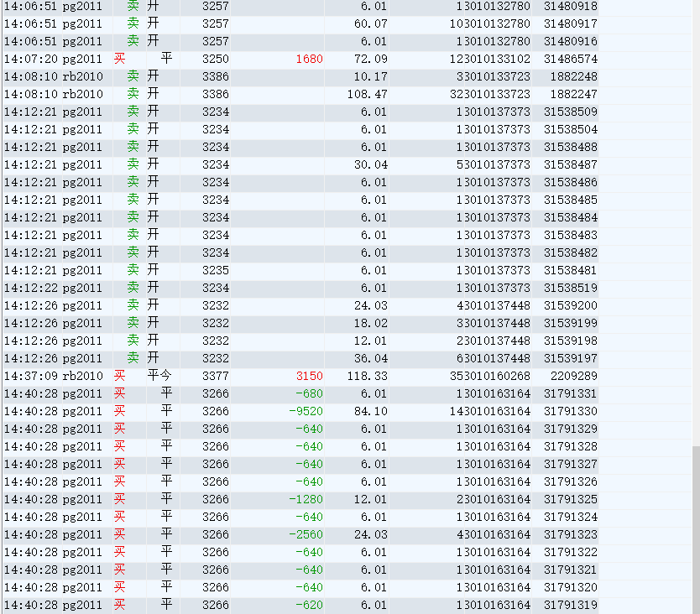Viewport: 700px width, 614px height.
Task: Select the loss value -9520
Action: [305, 411]
